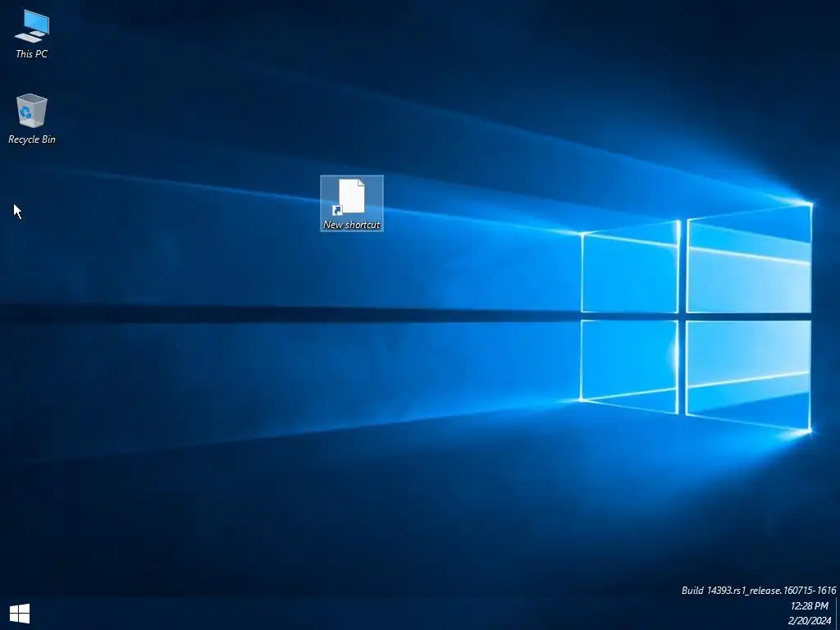Screen dimensions: 840x630
Task: Open the Windows Start button
Action: pos(20,614)
